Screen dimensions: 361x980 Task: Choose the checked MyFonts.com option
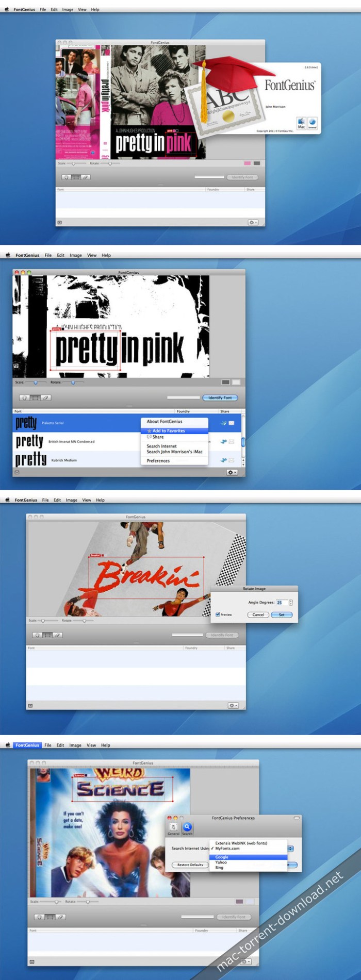[248, 848]
